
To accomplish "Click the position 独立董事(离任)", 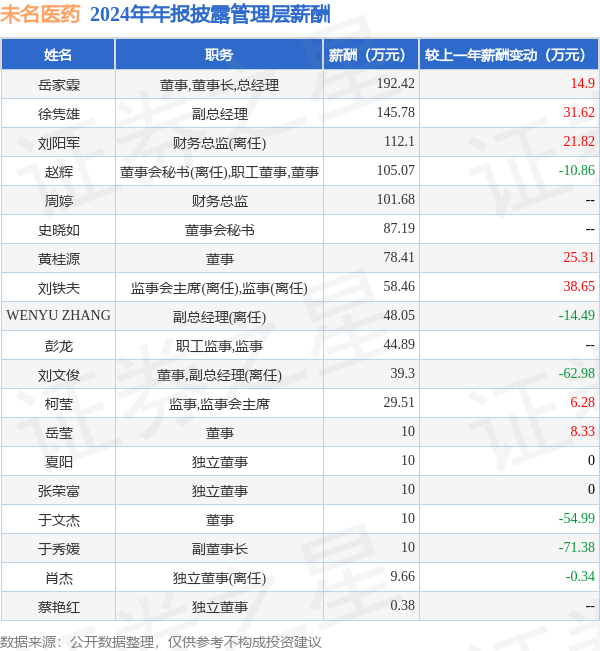I will tap(219, 578).
